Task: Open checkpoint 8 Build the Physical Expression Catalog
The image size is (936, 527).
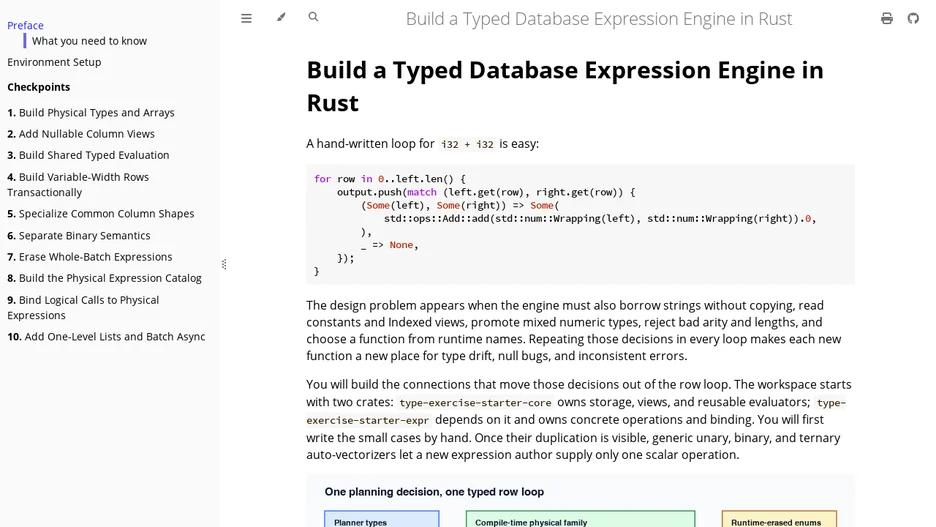Action: pyautogui.click(x=104, y=278)
